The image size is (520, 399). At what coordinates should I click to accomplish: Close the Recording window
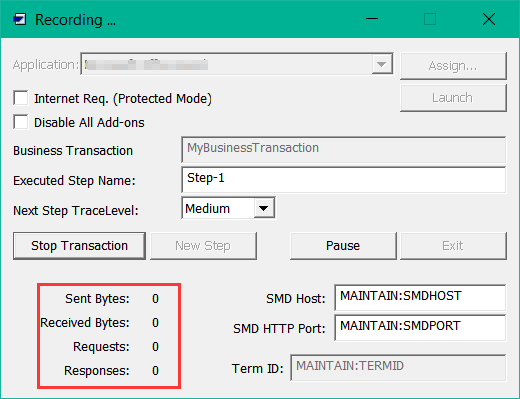pyautogui.click(x=489, y=19)
